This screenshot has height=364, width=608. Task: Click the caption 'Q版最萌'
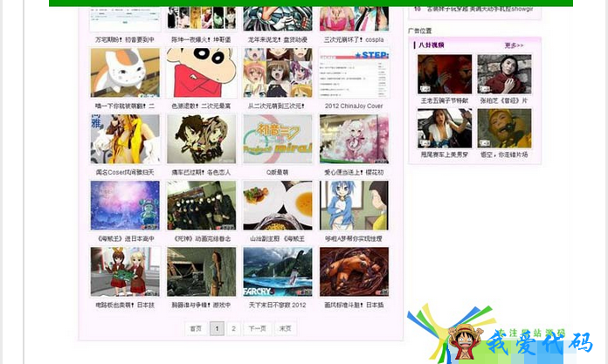pos(277,172)
